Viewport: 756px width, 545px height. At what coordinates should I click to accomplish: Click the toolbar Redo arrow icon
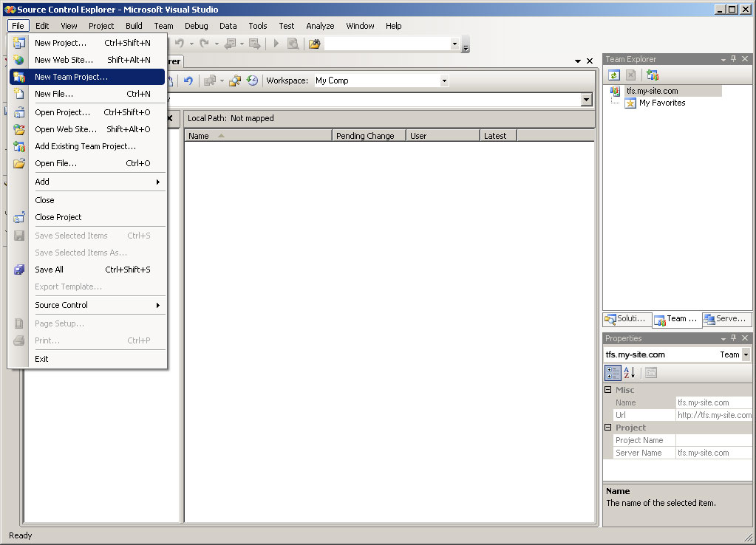(x=205, y=44)
